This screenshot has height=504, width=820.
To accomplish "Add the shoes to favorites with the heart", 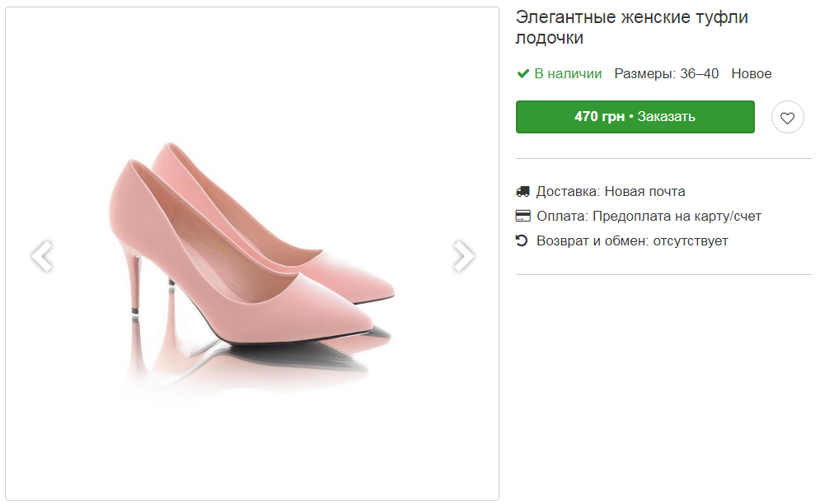I will 787,118.
